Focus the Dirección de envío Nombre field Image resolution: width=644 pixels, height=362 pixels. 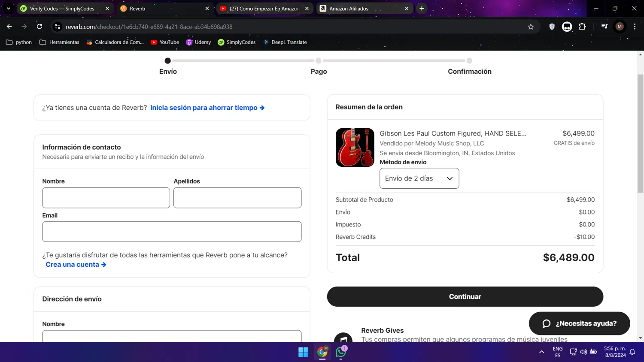(x=172, y=336)
